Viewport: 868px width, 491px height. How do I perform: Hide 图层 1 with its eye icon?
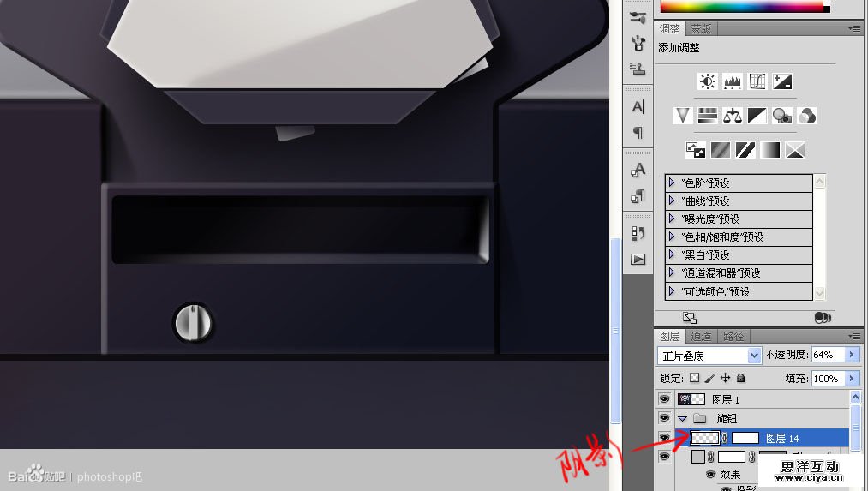pyautogui.click(x=664, y=399)
